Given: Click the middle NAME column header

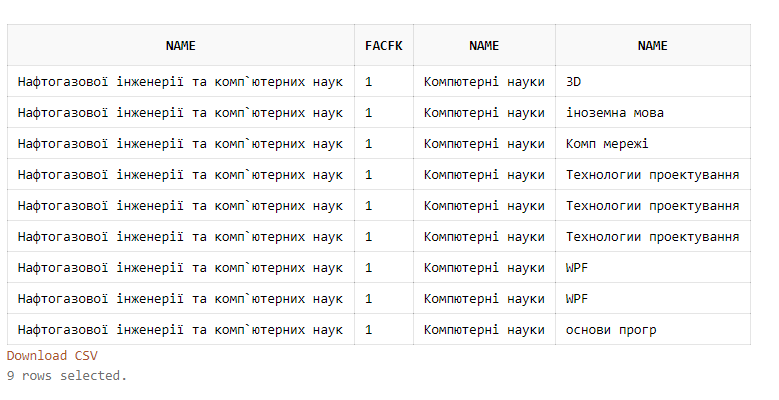Looking at the screenshot, I should 484,46.
